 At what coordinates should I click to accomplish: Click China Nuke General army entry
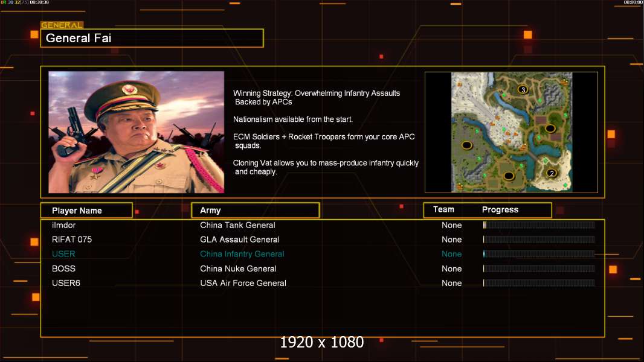(x=238, y=268)
